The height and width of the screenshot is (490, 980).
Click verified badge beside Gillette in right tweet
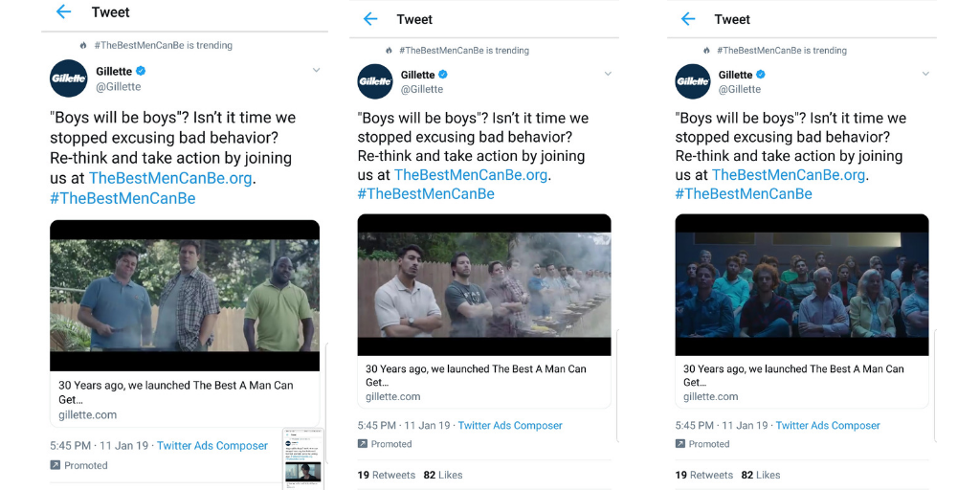pos(761,75)
